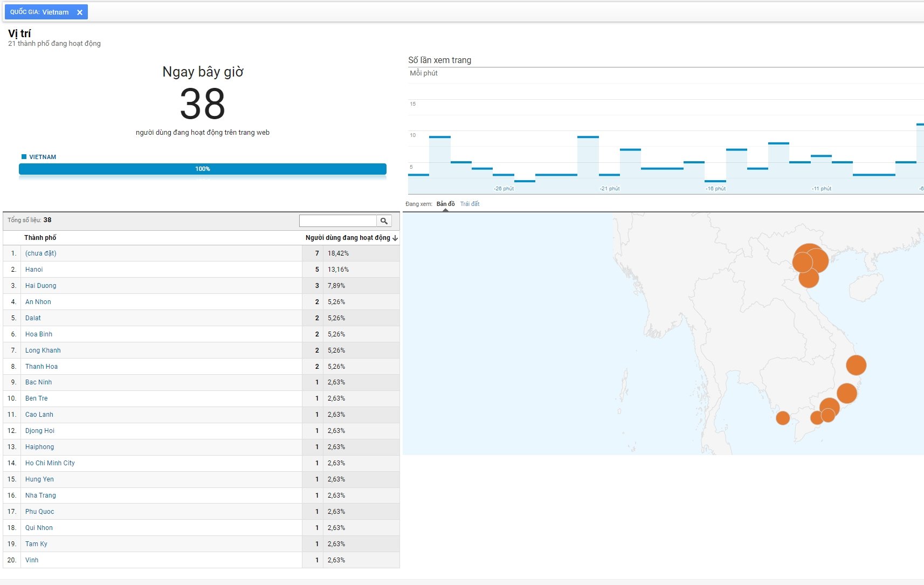Click the 13,16% value for Hanoi
Screen dimensions: 924x585
click(338, 270)
